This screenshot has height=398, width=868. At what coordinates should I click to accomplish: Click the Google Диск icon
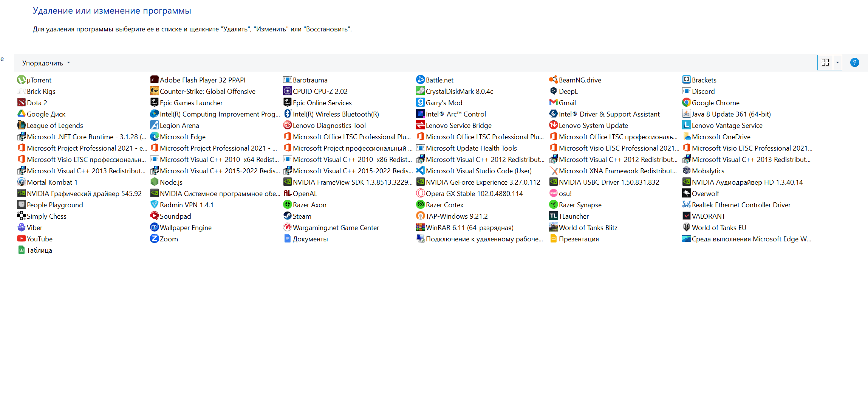pyautogui.click(x=22, y=114)
